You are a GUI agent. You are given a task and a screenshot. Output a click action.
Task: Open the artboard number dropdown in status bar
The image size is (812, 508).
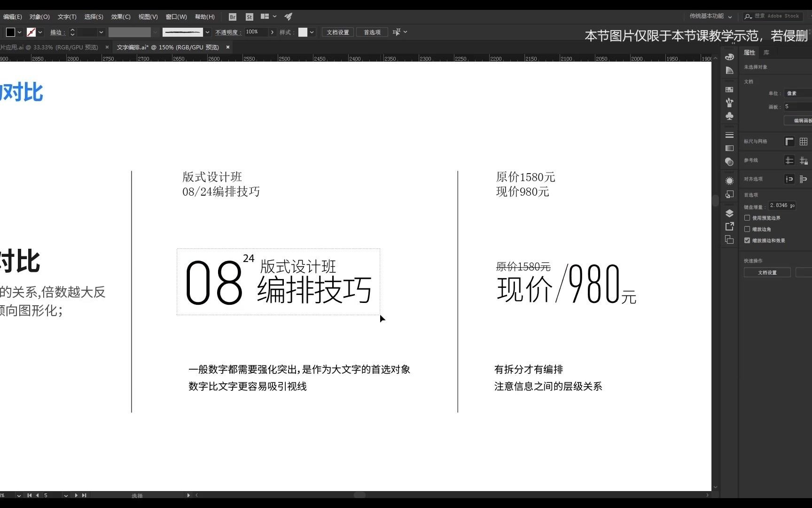(66, 495)
